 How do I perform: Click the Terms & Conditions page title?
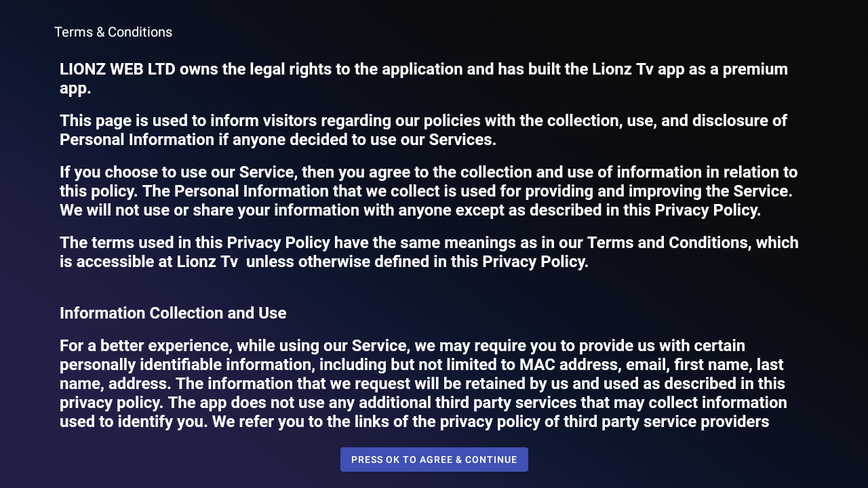pyautogui.click(x=113, y=32)
